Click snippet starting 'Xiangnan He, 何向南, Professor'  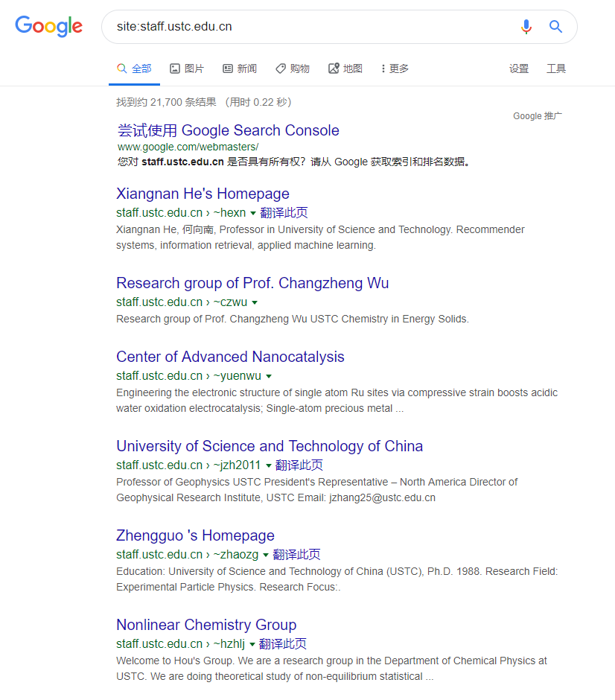(x=320, y=238)
